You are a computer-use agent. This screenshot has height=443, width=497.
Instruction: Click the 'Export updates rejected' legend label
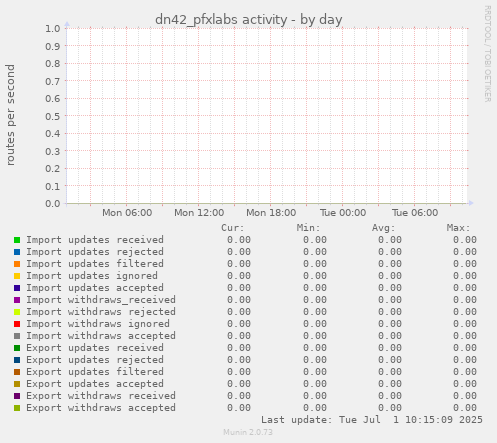[x=95, y=360]
